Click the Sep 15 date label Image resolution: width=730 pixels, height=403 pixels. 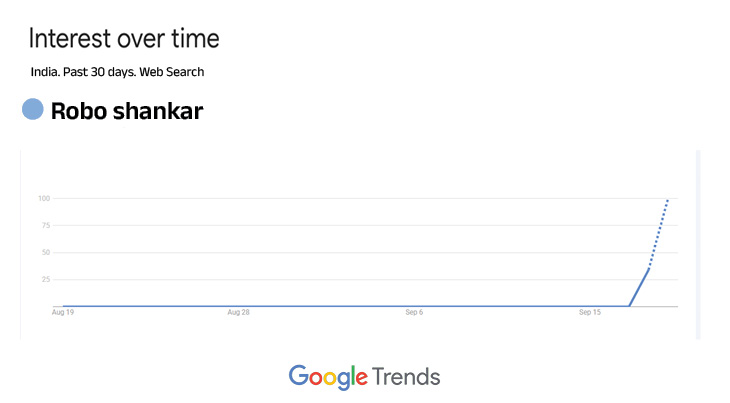point(590,313)
